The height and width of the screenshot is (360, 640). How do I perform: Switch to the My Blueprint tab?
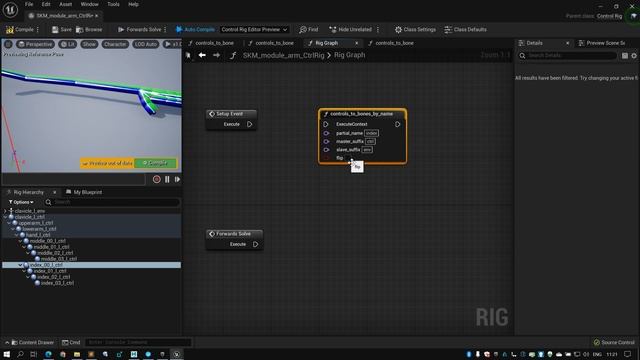84,192
